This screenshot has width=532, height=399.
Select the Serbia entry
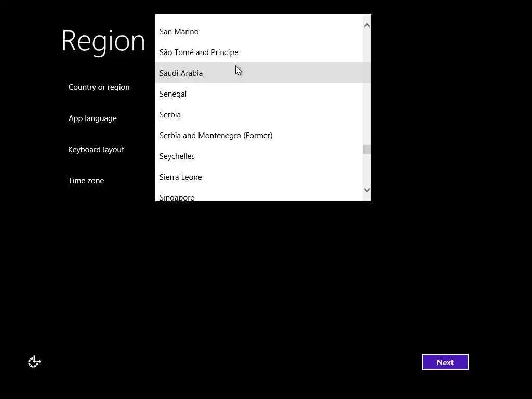259,115
